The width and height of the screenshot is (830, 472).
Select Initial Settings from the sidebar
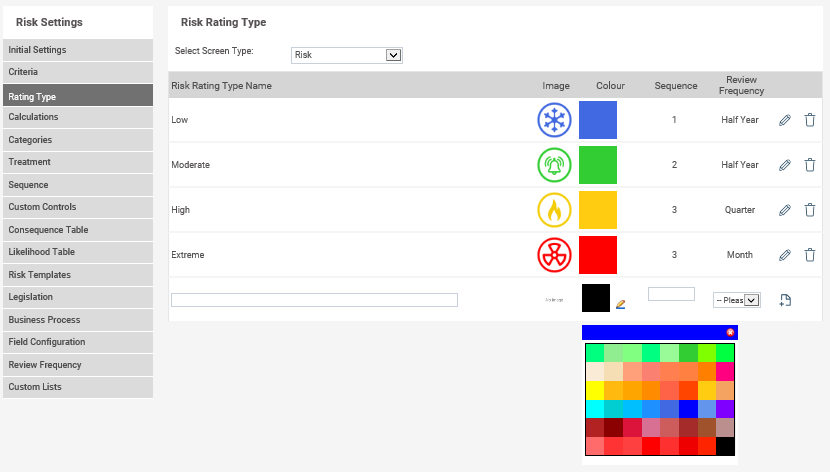coord(78,50)
